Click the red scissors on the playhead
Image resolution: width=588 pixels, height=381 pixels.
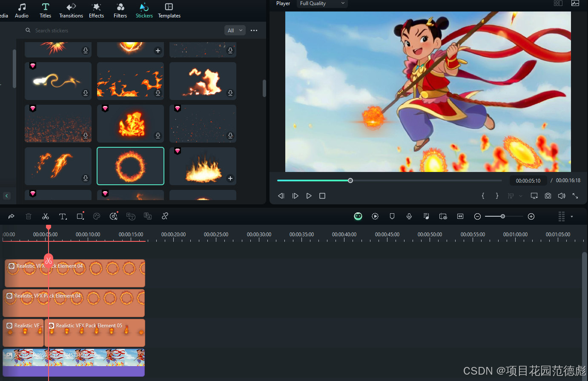coord(49,260)
